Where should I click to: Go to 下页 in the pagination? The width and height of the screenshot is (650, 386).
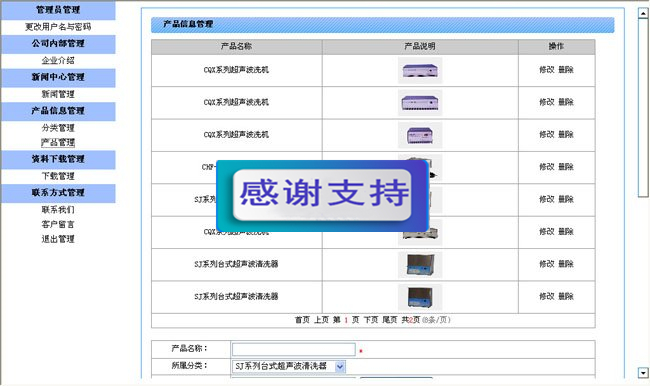[371, 320]
